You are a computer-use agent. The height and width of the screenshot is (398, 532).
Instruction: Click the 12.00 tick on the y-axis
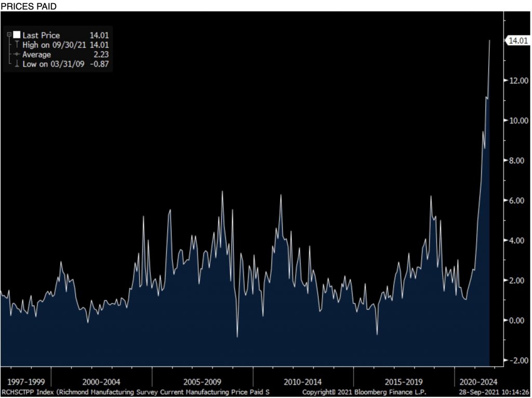(520, 80)
